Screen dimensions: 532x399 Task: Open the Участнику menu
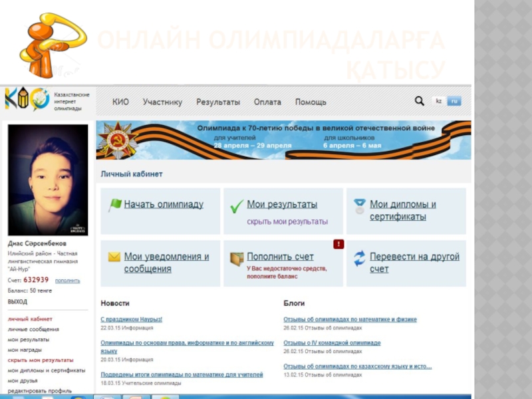click(x=162, y=102)
